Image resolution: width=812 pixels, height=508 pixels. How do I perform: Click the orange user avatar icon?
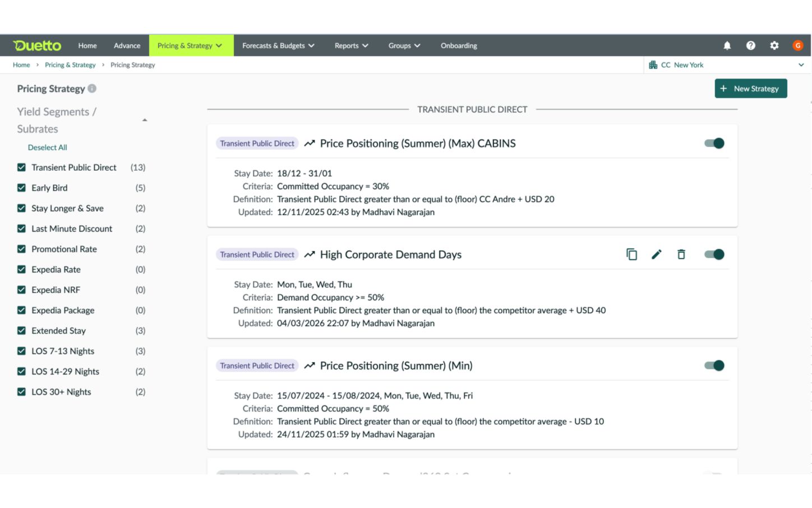(x=797, y=45)
